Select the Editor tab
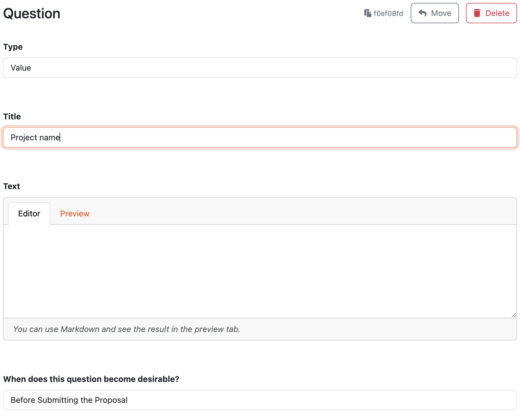The height and width of the screenshot is (420, 520). tap(29, 213)
